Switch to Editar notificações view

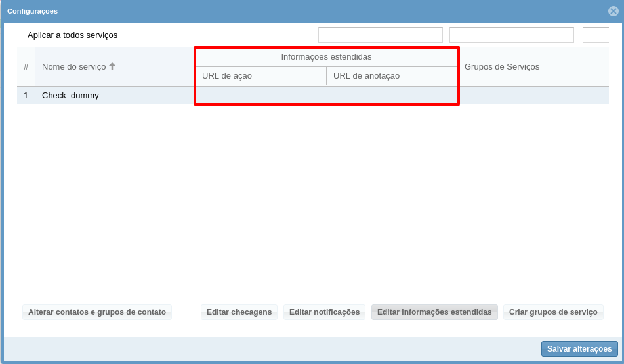pyautogui.click(x=324, y=312)
